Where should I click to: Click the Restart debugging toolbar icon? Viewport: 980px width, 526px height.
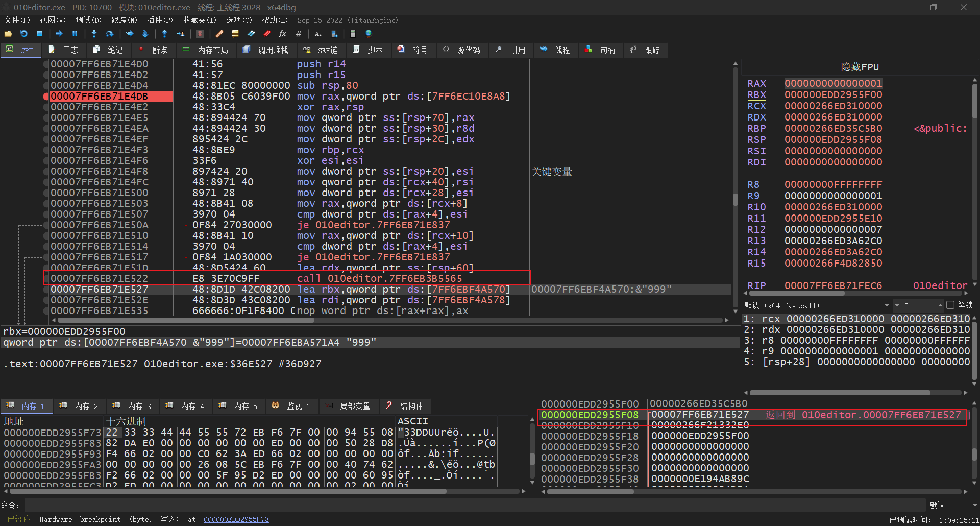(23, 34)
